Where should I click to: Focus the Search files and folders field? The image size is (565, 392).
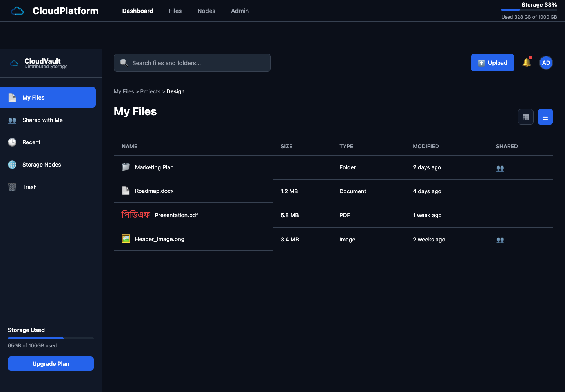point(192,63)
